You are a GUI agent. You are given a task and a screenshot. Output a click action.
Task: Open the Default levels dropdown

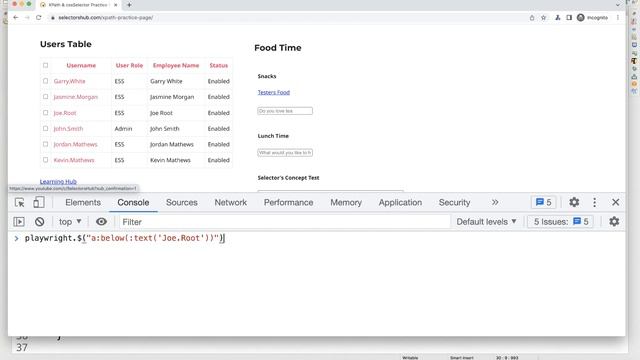click(486, 222)
